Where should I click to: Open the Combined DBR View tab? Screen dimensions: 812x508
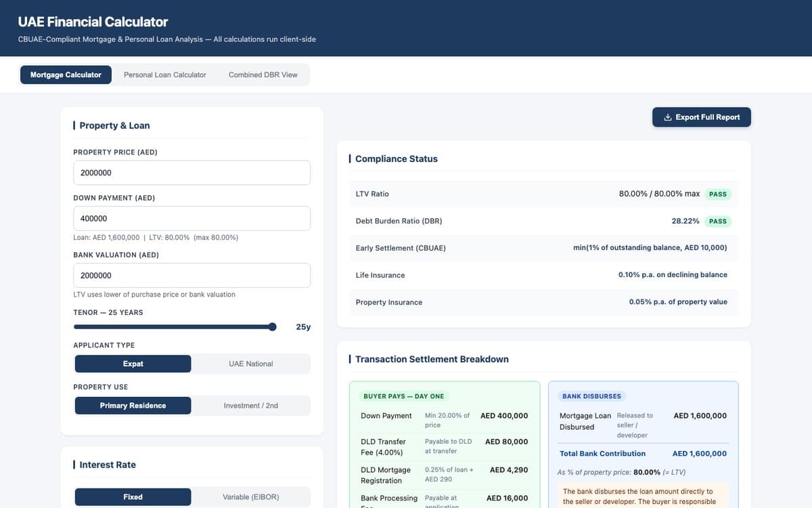tap(263, 75)
